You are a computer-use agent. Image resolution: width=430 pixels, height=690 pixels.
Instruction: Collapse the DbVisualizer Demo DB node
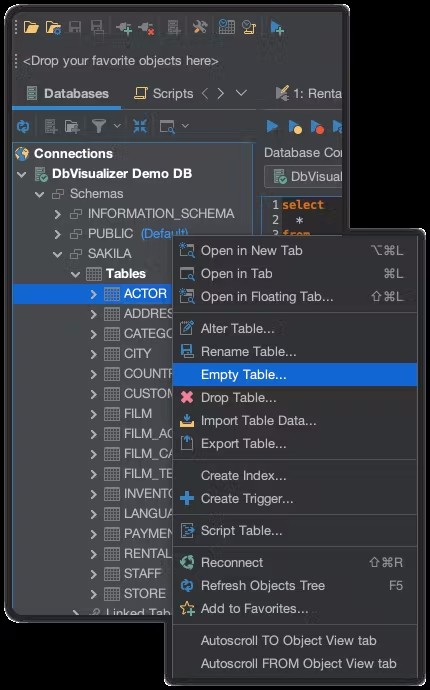[22, 174]
